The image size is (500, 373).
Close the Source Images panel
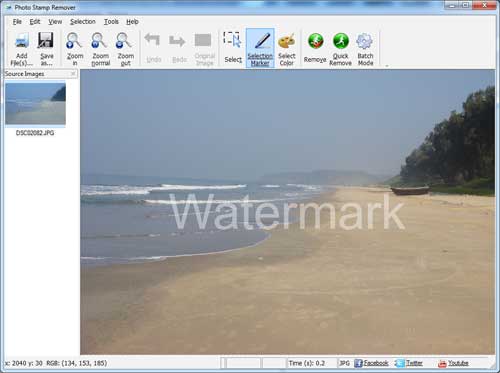(x=73, y=74)
